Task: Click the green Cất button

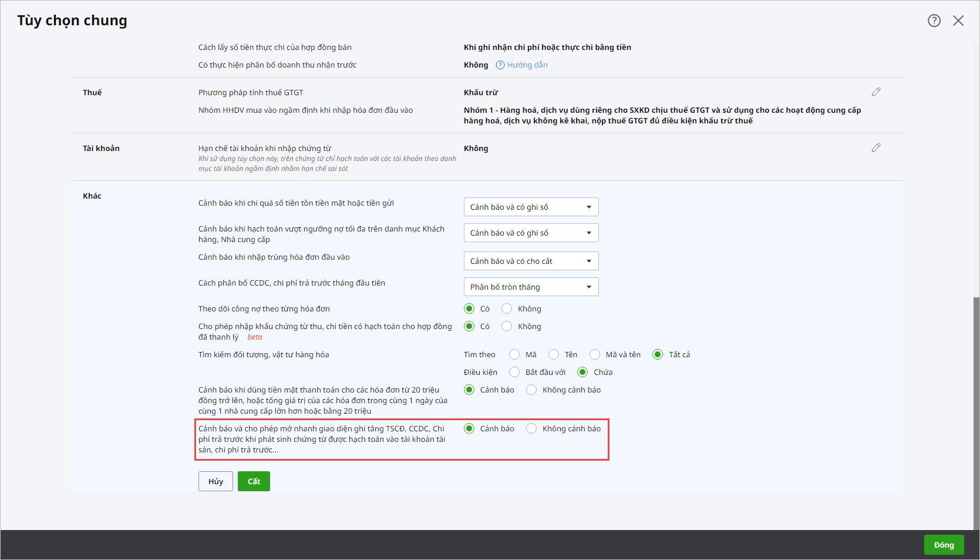Action: coord(254,481)
